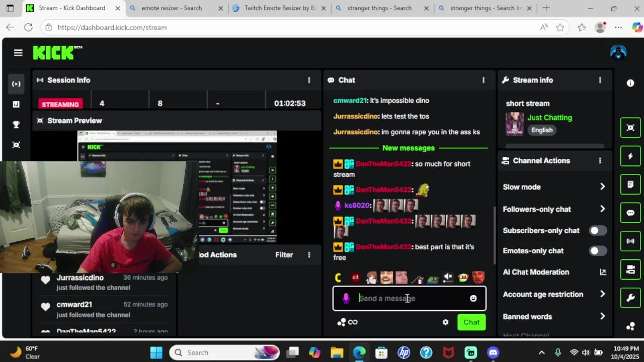Click the Windows Start button
This screenshot has height=362, width=644.
point(156,352)
